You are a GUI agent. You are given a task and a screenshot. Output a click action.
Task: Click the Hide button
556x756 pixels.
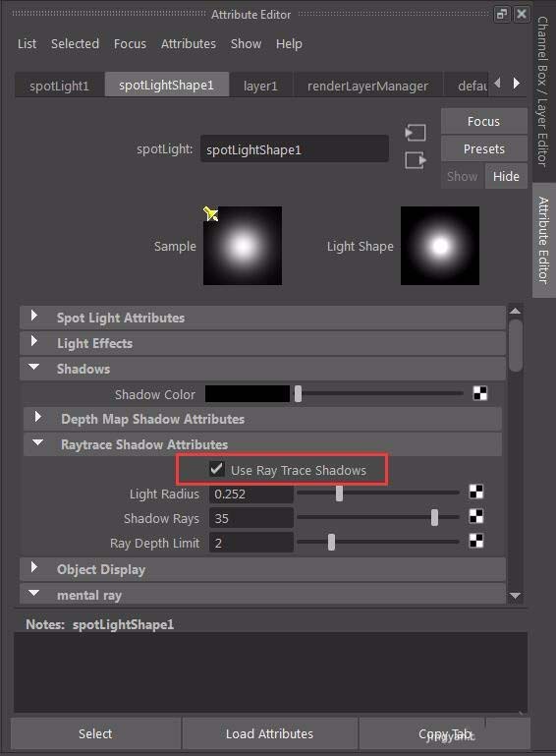[506, 176]
